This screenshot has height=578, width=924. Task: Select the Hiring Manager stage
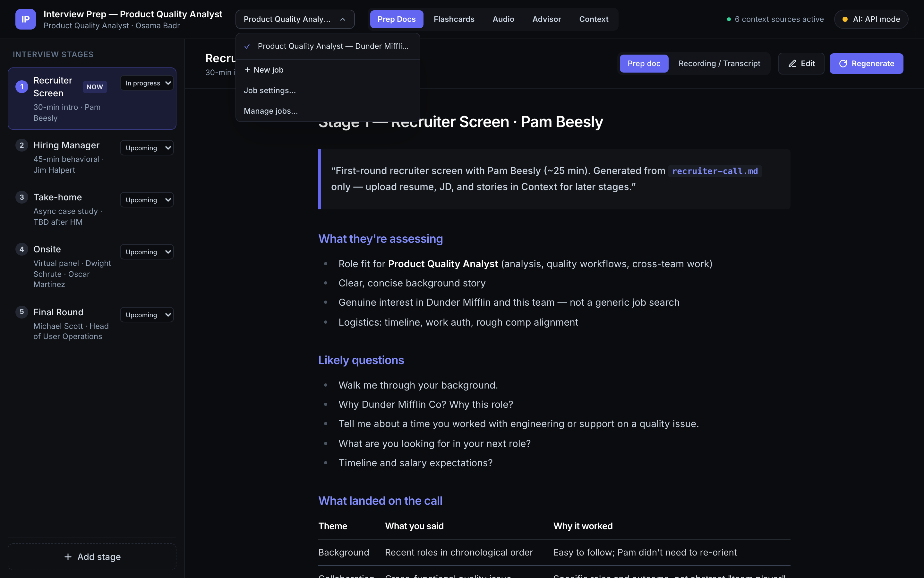92,157
